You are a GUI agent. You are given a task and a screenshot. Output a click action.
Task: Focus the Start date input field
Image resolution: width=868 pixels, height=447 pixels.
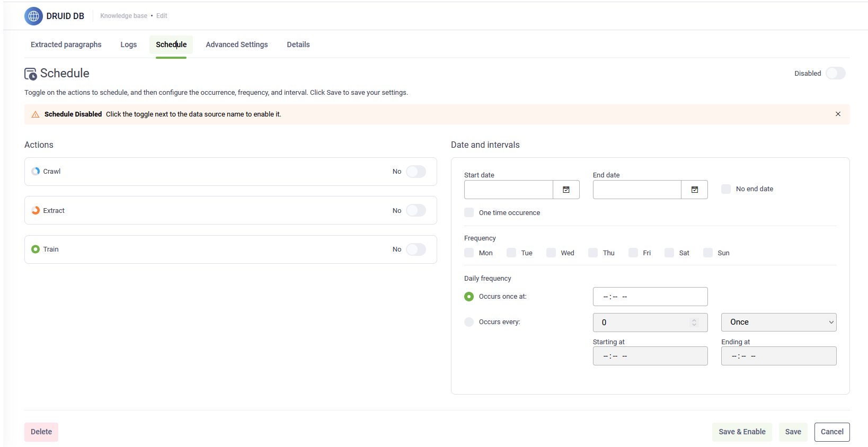click(x=509, y=190)
